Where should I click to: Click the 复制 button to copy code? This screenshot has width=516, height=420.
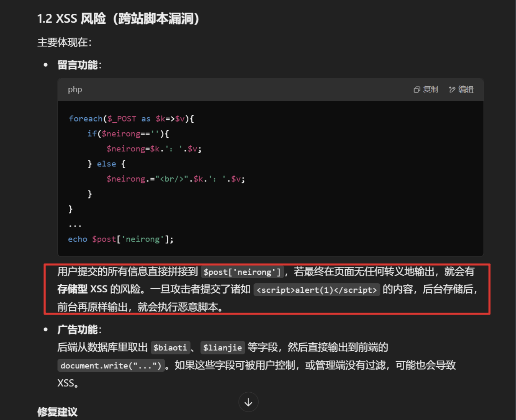pyautogui.click(x=426, y=89)
